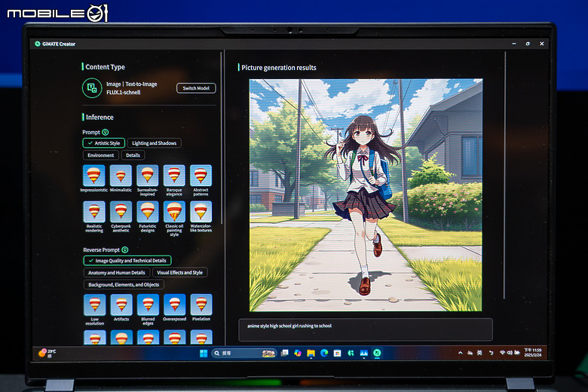Pick the Baroque elegance style icon
The height and width of the screenshot is (392, 588).
click(x=174, y=176)
